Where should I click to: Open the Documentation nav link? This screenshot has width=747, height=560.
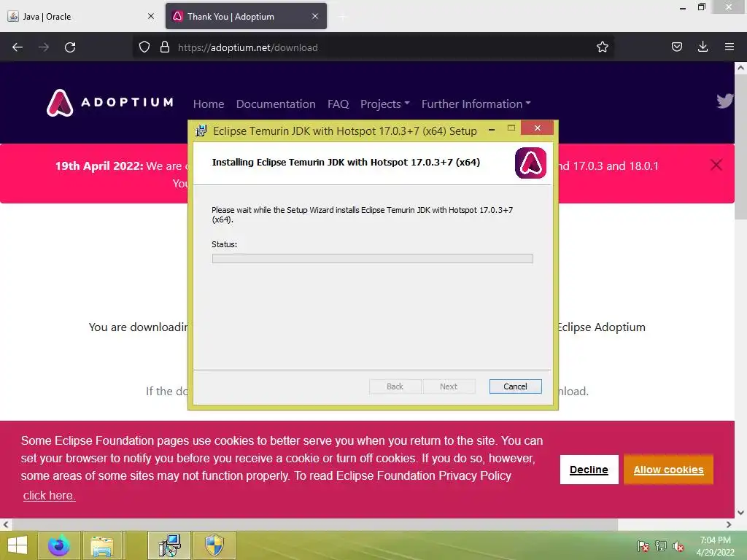pyautogui.click(x=276, y=104)
